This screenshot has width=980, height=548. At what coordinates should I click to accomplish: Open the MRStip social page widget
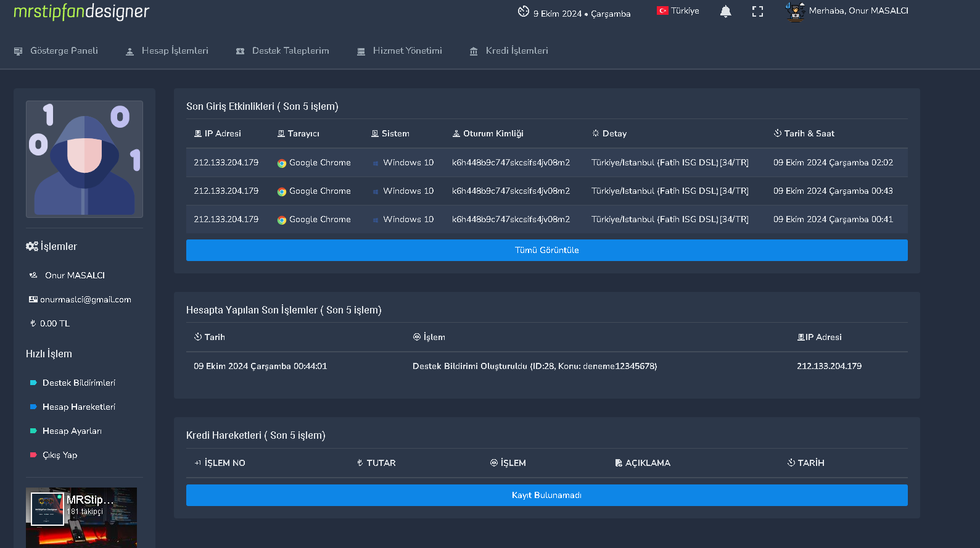click(x=81, y=517)
